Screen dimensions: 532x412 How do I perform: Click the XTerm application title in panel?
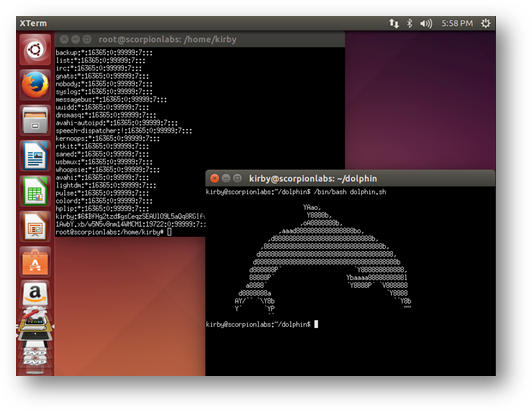(33, 23)
